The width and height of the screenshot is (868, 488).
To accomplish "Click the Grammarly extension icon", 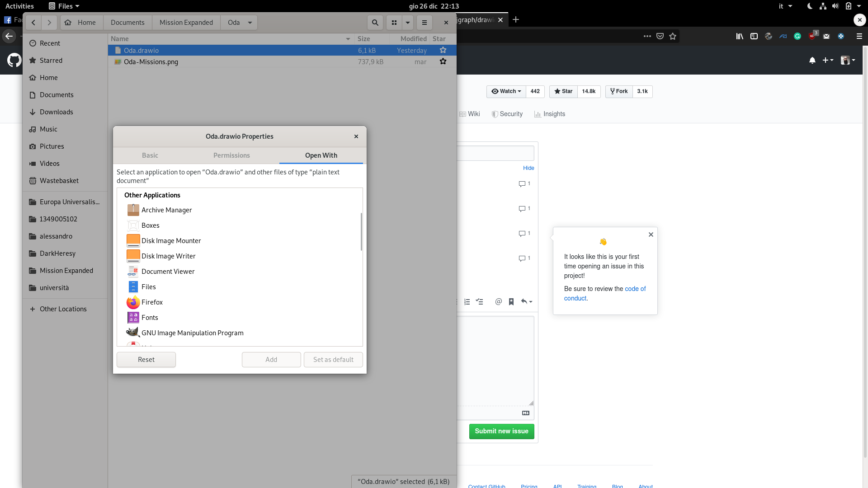I will (x=797, y=36).
